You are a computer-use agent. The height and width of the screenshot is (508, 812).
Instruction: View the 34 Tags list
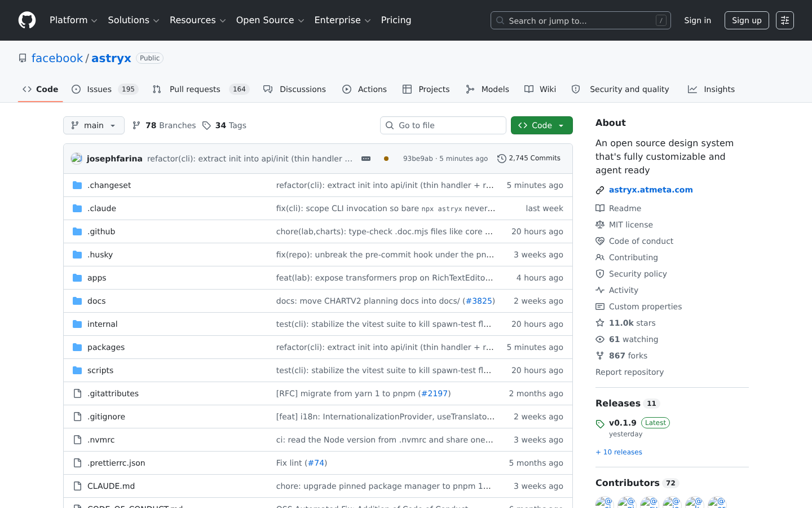224,125
